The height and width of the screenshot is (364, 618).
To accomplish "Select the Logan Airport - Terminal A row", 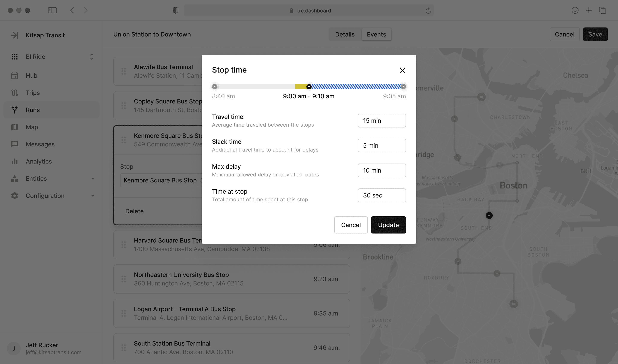I will [x=232, y=313].
